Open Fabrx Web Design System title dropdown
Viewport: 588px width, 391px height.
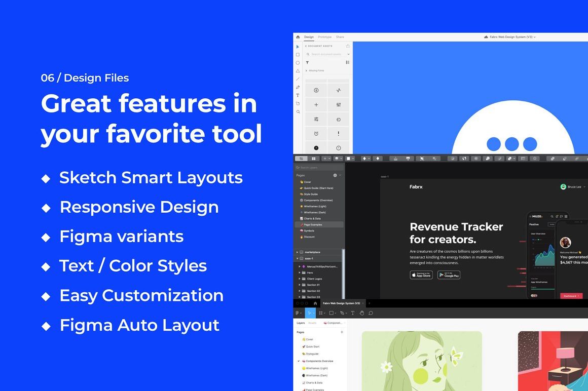click(510, 37)
